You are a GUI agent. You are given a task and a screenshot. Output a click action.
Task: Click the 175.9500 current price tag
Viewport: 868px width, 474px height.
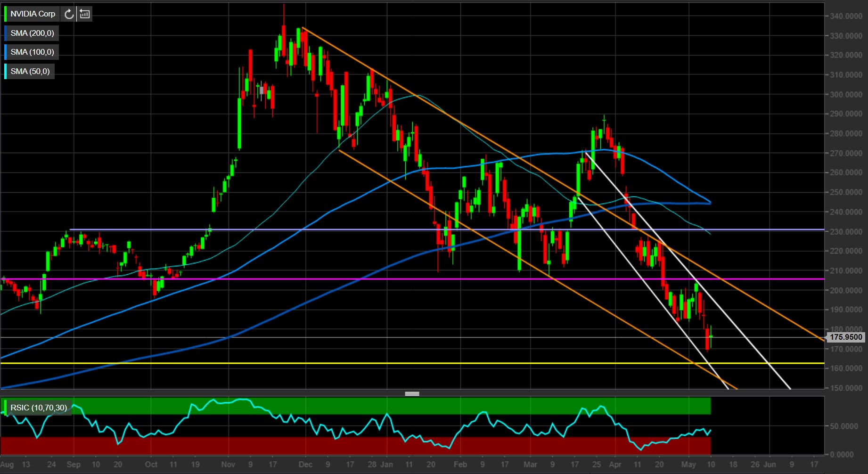pos(846,337)
